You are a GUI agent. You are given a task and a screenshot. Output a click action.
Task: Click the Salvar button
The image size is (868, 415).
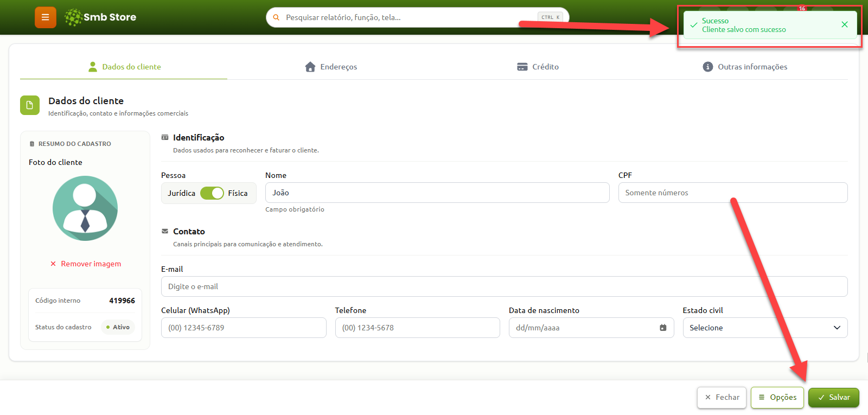(833, 398)
